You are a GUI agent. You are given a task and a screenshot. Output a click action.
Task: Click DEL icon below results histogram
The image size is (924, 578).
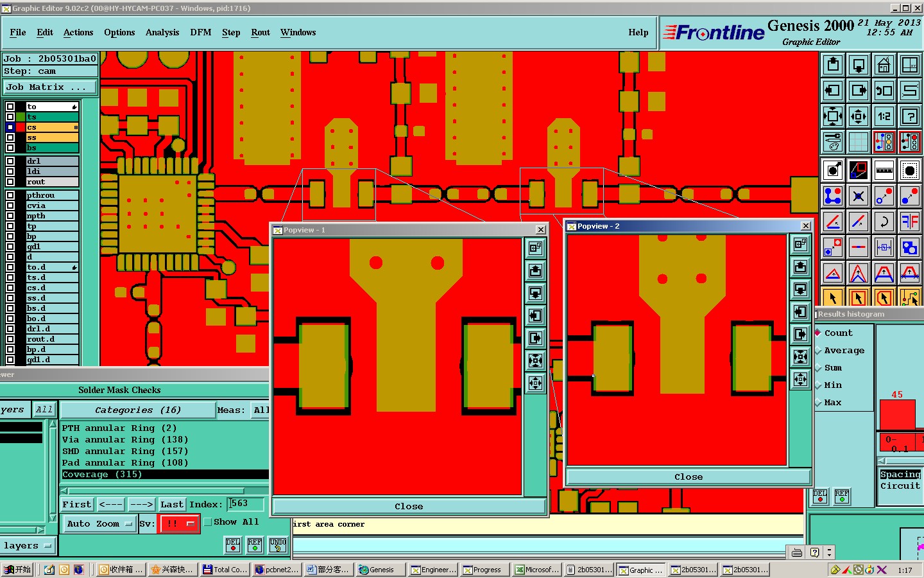pyautogui.click(x=820, y=496)
